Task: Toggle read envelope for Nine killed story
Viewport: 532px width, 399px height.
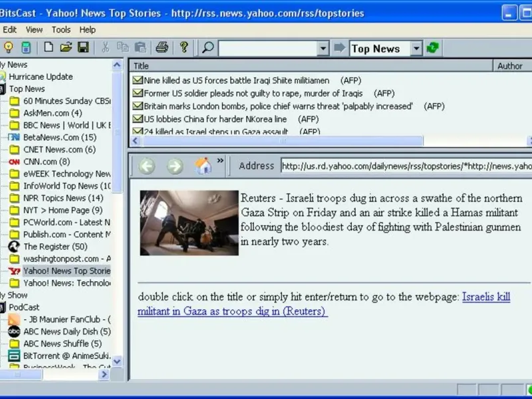Action: pyautogui.click(x=138, y=80)
